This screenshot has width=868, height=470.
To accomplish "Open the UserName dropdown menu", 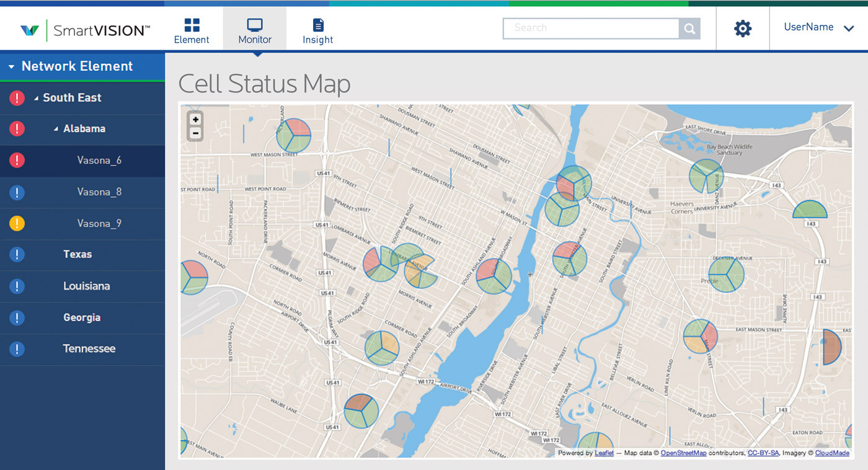I will click(x=818, y=28).
